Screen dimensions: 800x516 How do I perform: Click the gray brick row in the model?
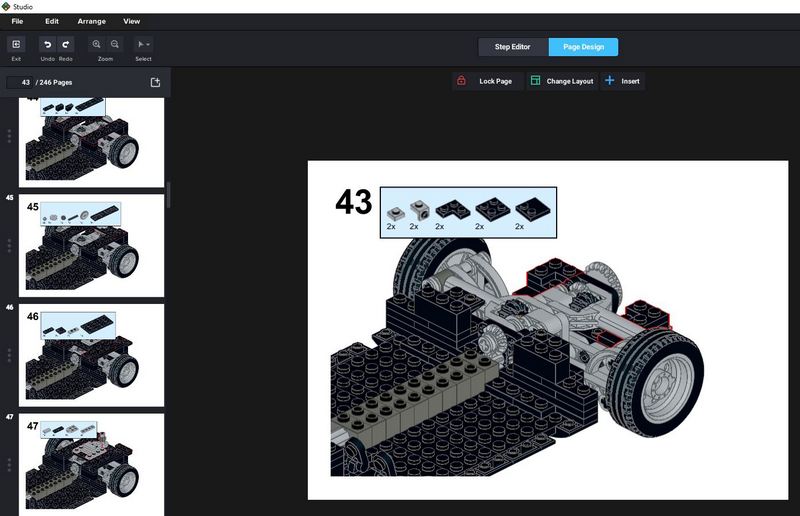coord(414,401)
